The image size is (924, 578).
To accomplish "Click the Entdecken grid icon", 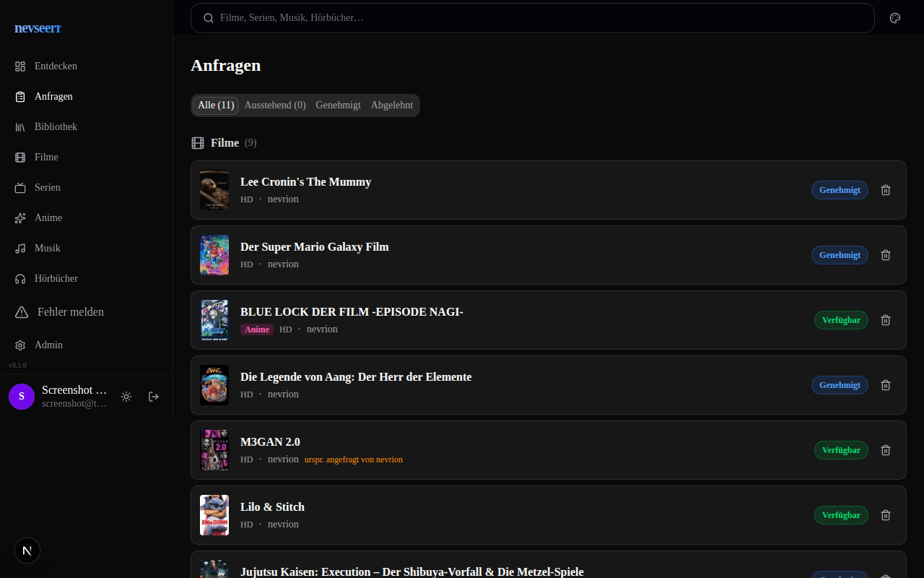I will 20,66.
